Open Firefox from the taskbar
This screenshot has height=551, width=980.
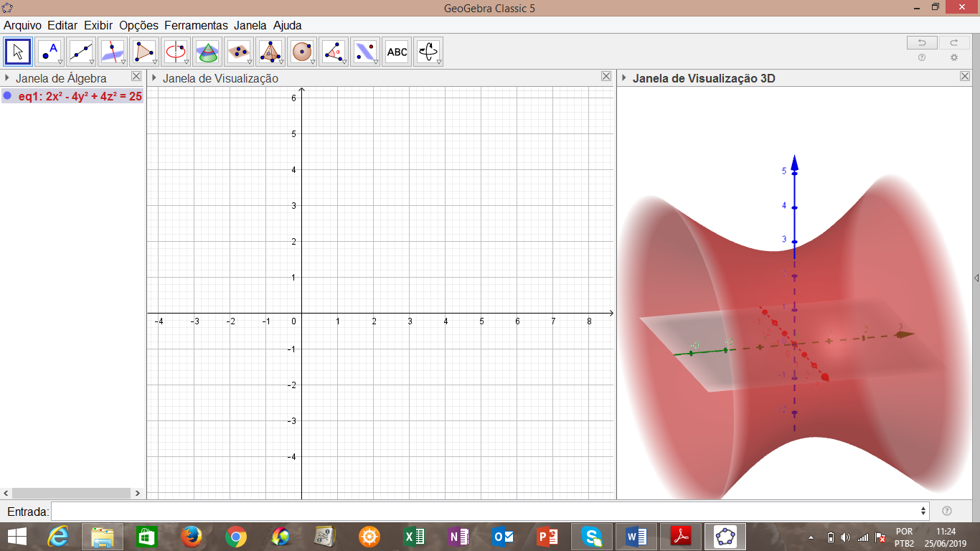tap(191, 537)
